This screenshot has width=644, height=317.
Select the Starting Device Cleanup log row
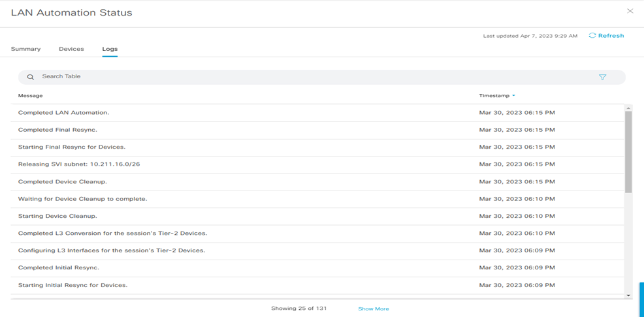57,216
